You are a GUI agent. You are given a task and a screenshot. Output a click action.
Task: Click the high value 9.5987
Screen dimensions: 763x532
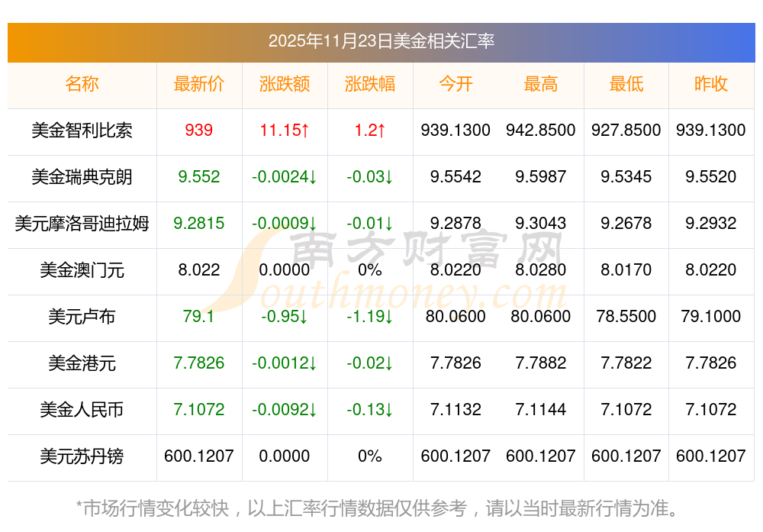click(x=541, y=176)
